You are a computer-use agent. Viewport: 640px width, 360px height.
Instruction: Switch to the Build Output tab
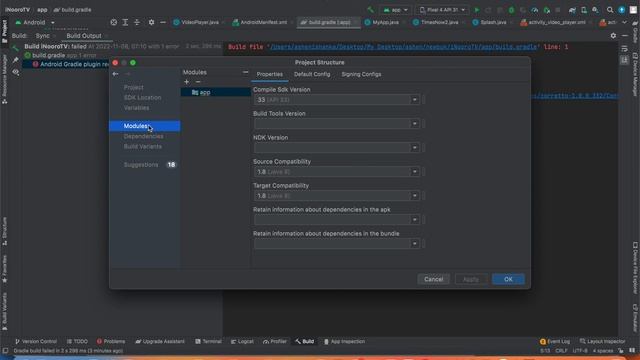pos(84,36)
